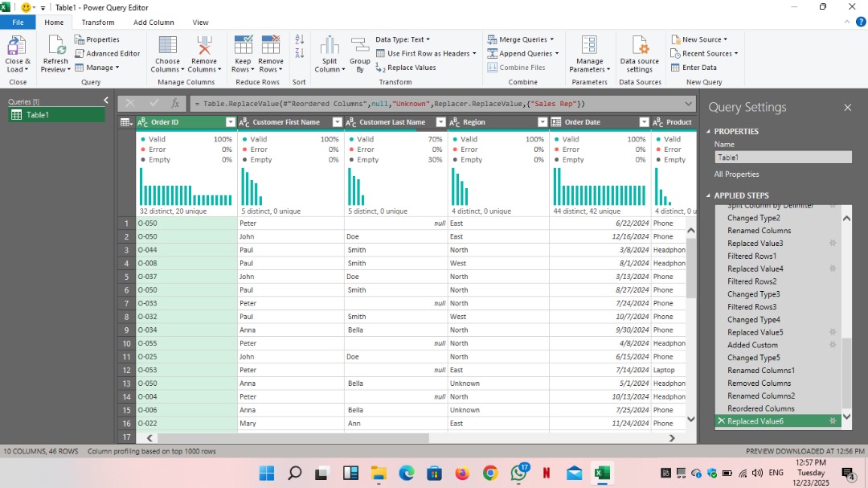The image size is (868, 488).
Task: Click the table options icon in grid corner
Action: (126, 122)
